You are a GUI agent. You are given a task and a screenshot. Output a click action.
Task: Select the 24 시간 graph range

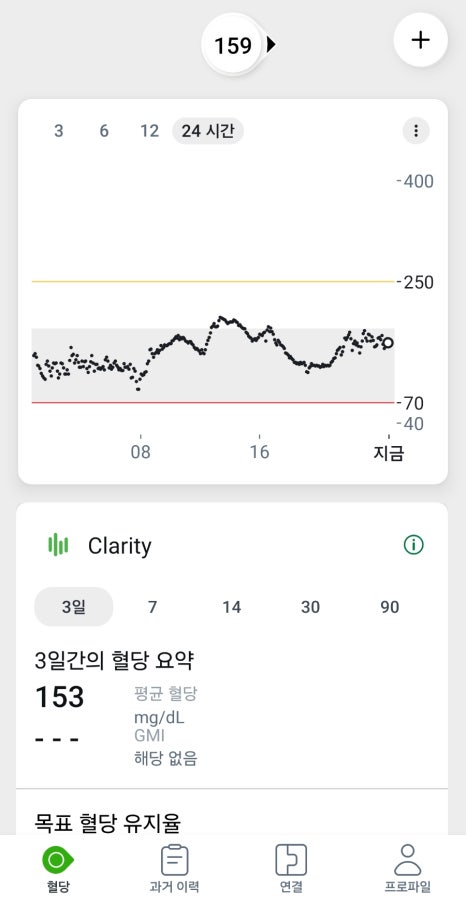coord(208,131)
